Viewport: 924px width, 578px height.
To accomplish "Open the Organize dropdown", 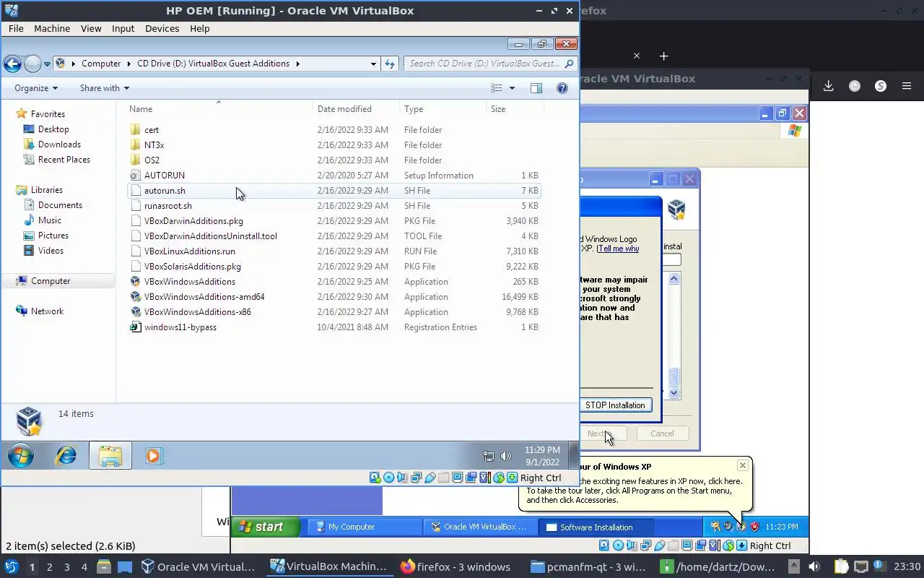I will [36, 88].
